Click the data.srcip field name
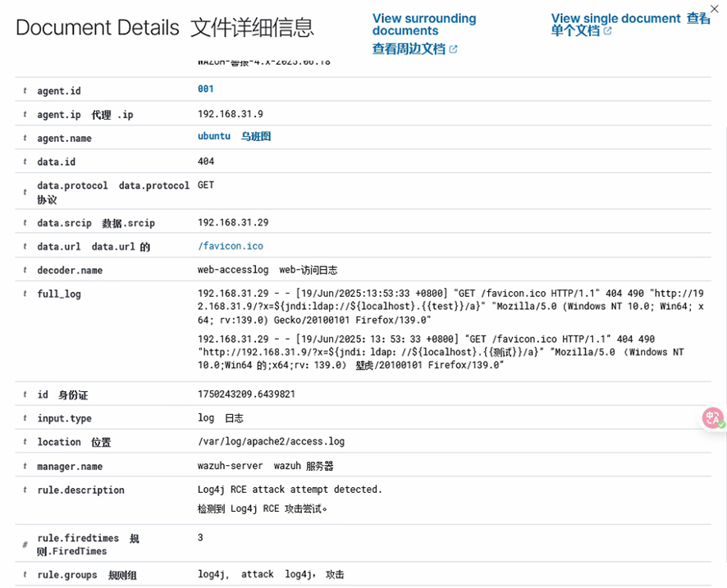 pyautogui.click(x=65, y=223)
